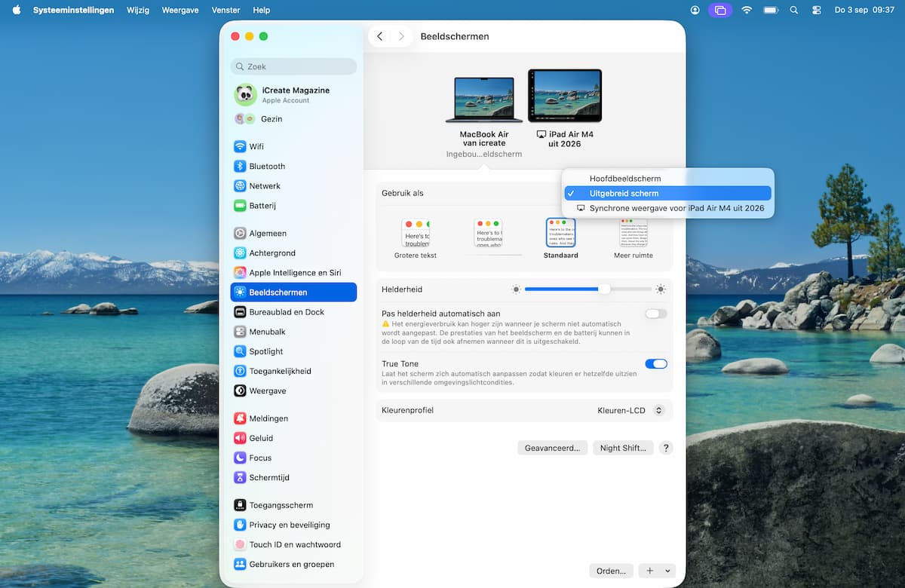Open the Weergave icon in sidebar
The image size is (905, 588).
pyautogui.click(x=240, y=390)
